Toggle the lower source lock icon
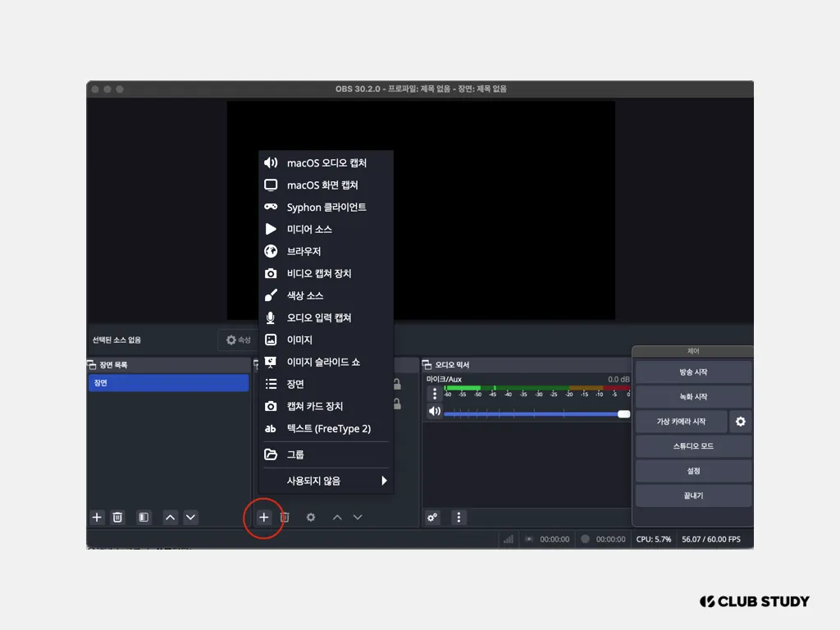Image resolution: width=840 pixels, height=630 pixels. (x=397, y=404)
